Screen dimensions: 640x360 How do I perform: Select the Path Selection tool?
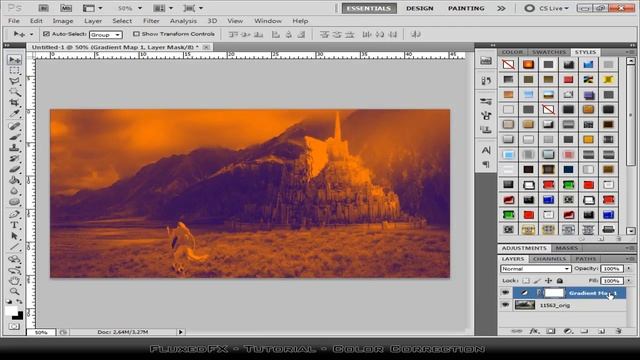click(x=15, y=236)
